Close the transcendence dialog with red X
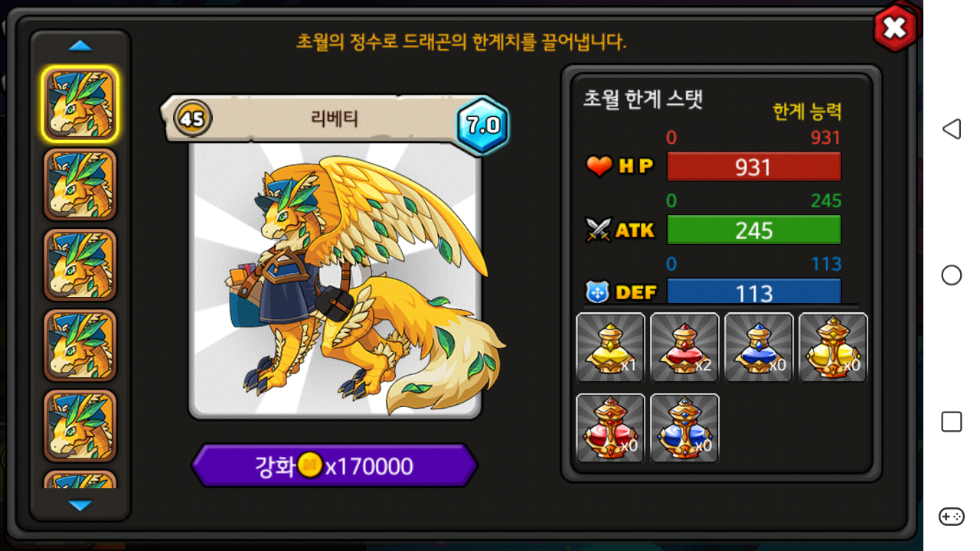The width and height of the screenshot is (980, 551). pos(894,28)
